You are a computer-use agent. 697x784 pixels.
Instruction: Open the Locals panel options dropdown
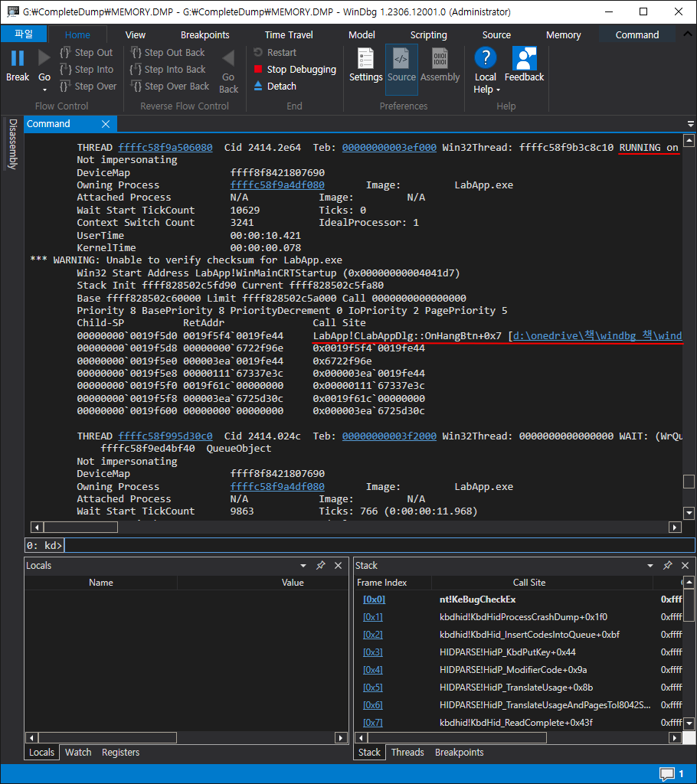point(303,566)
